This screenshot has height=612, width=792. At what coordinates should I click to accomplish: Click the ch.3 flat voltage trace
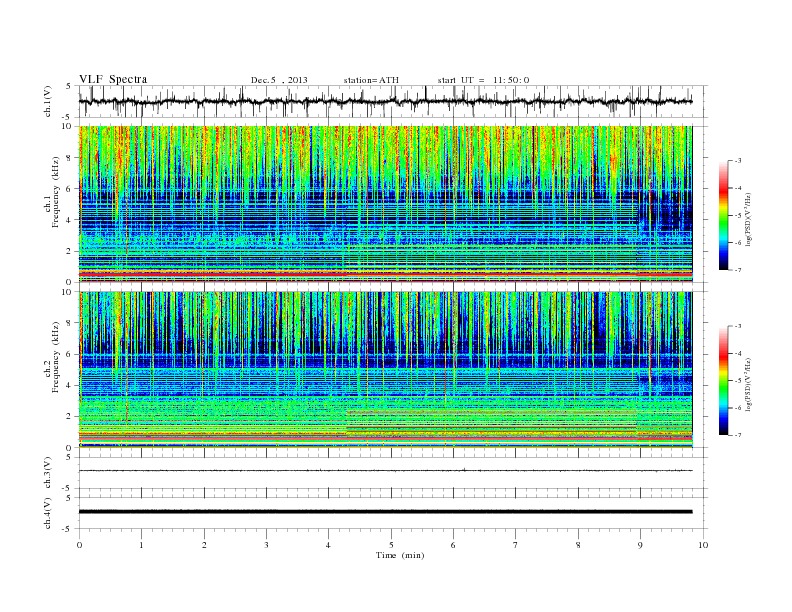point(385,471)
